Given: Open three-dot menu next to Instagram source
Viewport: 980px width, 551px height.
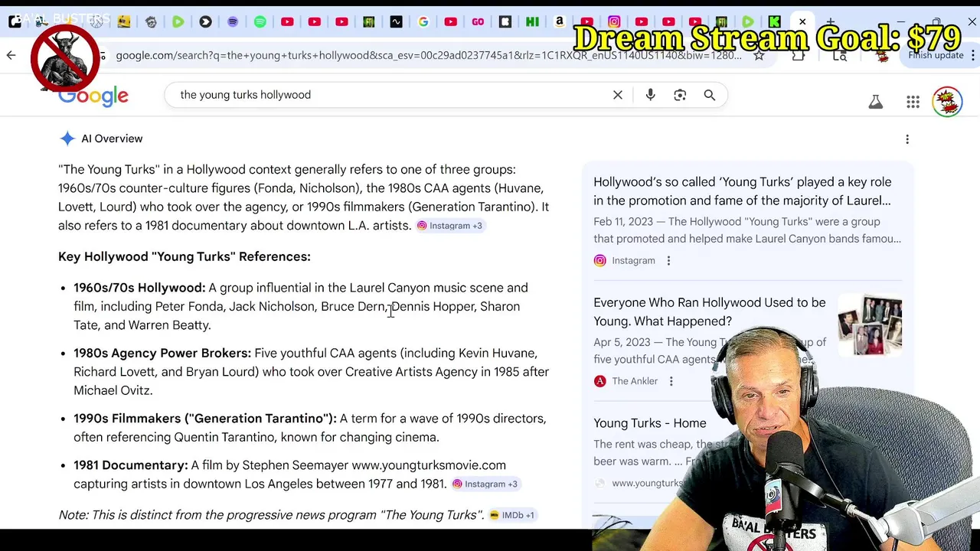Looking at the screenshot, I should [668, 261].
